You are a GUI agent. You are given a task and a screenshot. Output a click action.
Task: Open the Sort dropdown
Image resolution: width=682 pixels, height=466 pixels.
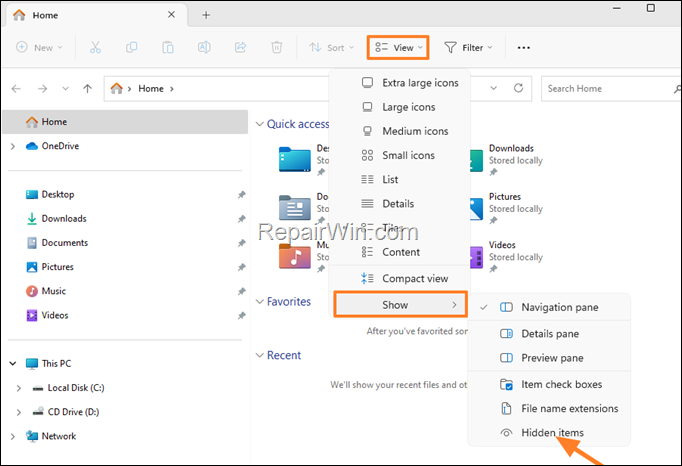click(332, 47)
